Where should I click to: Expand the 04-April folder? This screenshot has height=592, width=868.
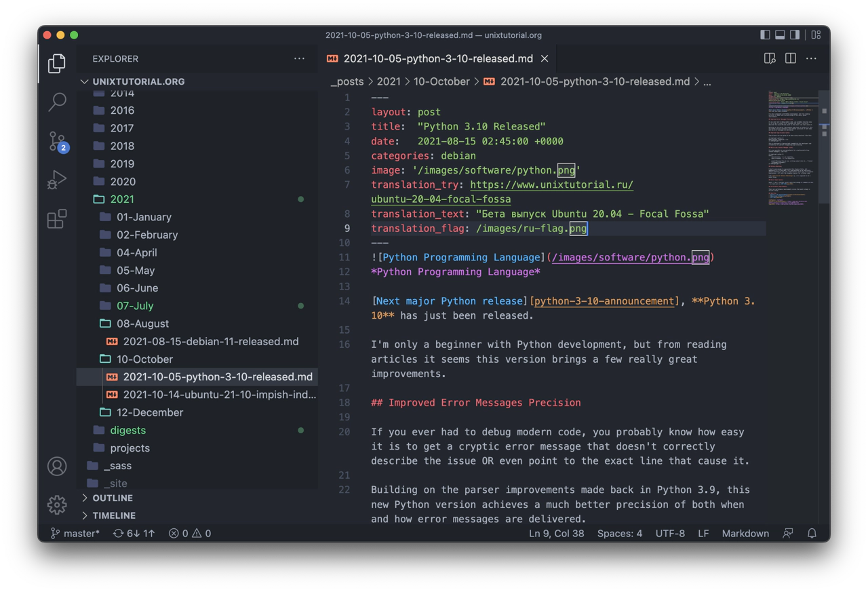click(197, 252)
